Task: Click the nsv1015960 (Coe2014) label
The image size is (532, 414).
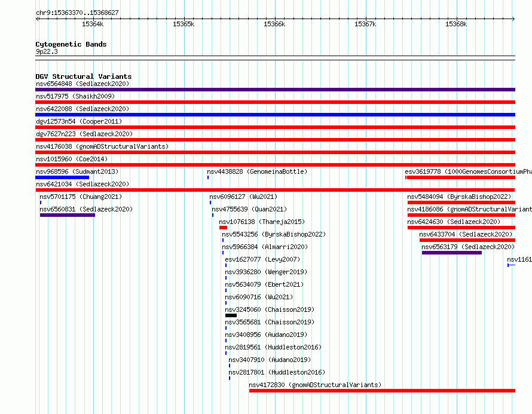Action: click(x=72, y=159)
